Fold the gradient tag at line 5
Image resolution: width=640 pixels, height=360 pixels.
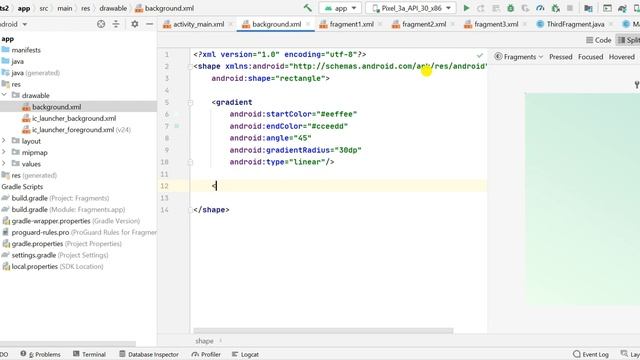190,102
